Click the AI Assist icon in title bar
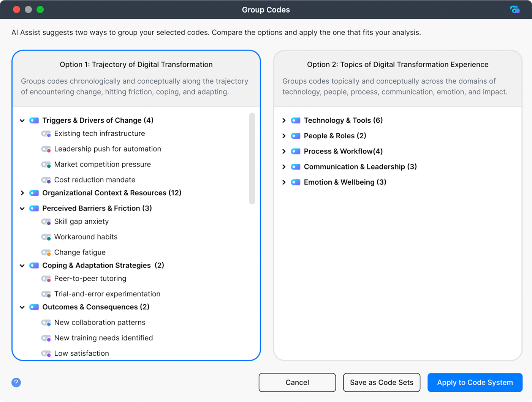This screenshot has height=402, width=532. pyautogui.click(x=515, y=9)
